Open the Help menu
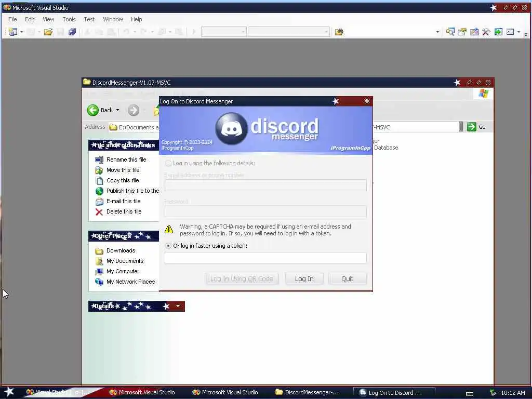The image size is (532, 399). (x=137, y=19)
